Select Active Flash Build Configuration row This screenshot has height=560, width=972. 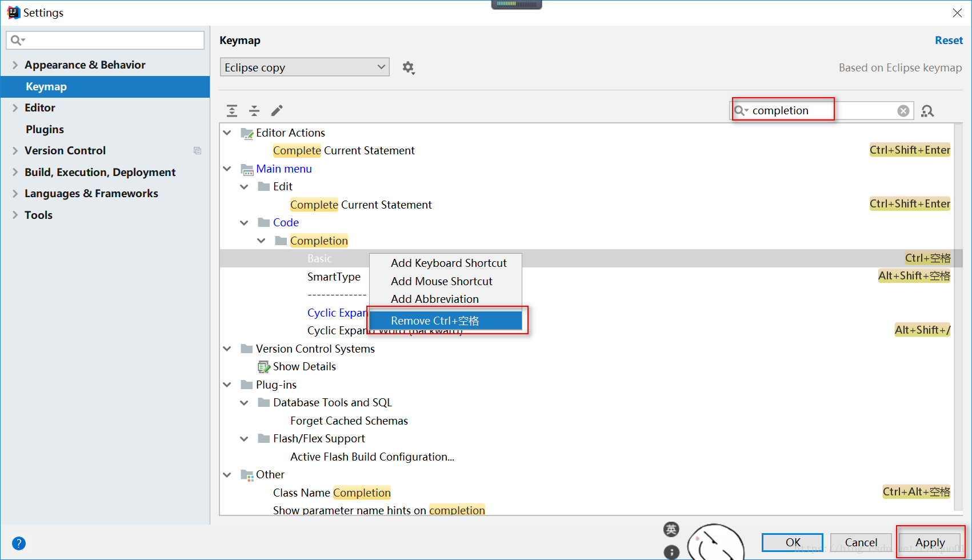[x=587, y=457]
